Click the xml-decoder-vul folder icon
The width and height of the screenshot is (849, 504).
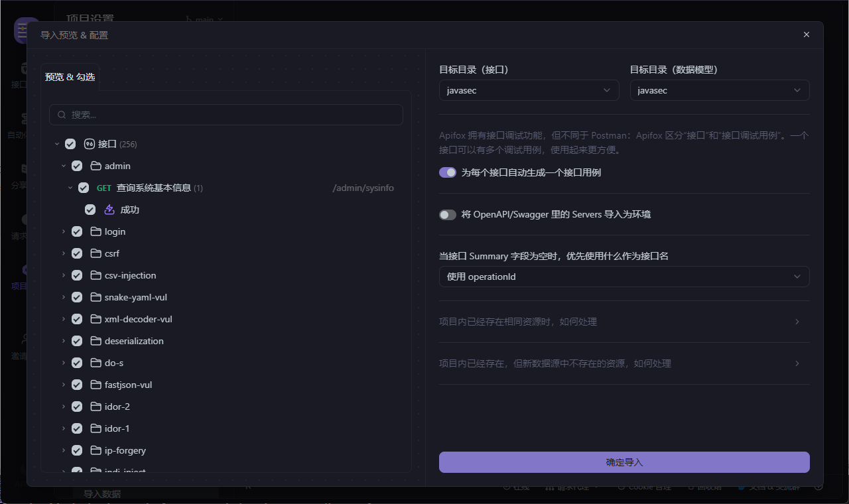click(x=96, y=319)
